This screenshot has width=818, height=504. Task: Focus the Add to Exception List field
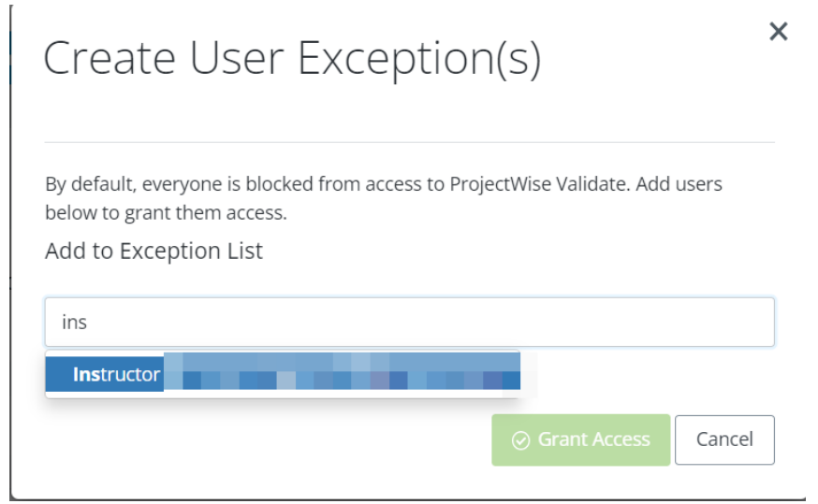coord(409,323)
